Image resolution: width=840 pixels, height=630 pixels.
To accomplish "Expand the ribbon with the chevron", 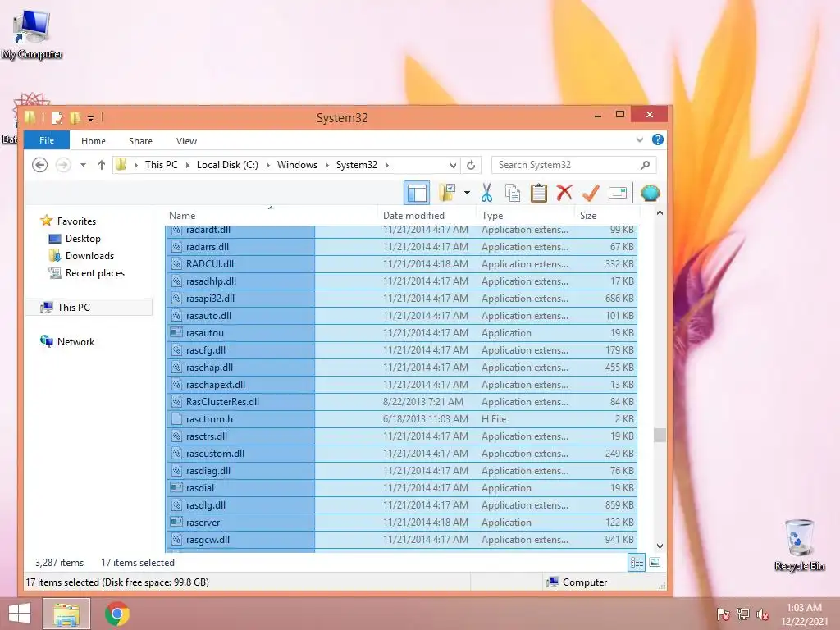I will [640, 139].
